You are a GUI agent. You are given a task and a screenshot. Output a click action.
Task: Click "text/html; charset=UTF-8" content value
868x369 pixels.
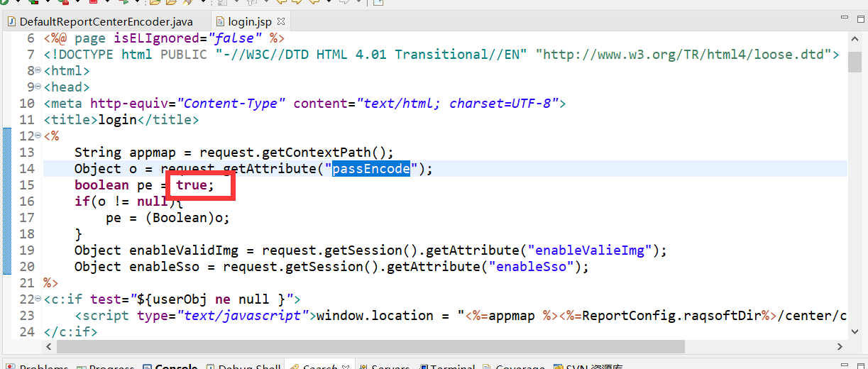point(458,104)
